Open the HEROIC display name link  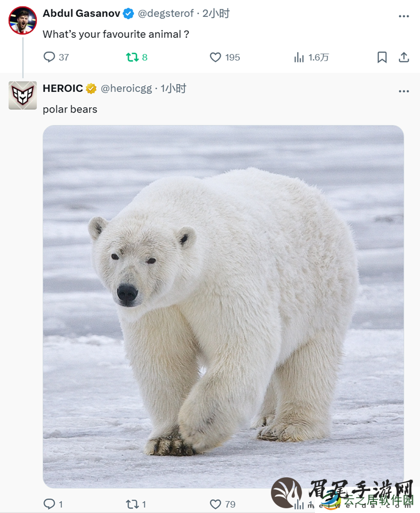pyautogui.click(x=63, y=88)
